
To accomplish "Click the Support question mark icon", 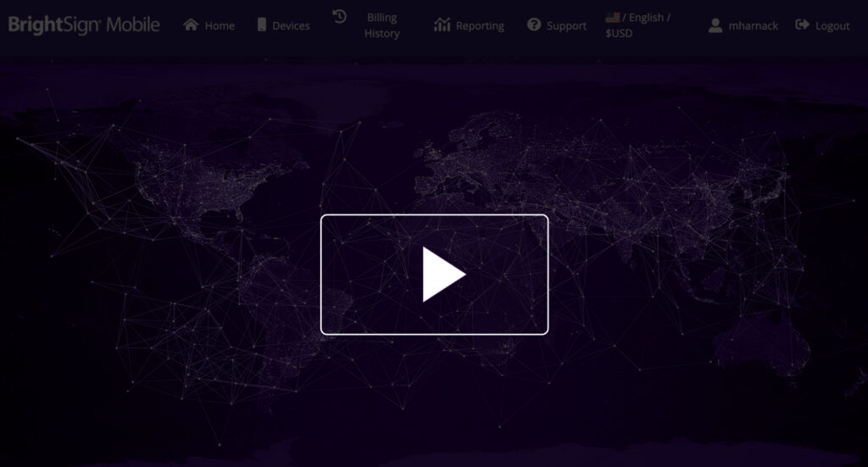I will point(534,25).
